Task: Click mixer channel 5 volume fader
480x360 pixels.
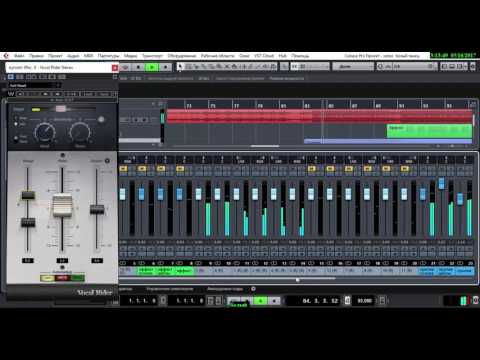Action: point(198,194)
